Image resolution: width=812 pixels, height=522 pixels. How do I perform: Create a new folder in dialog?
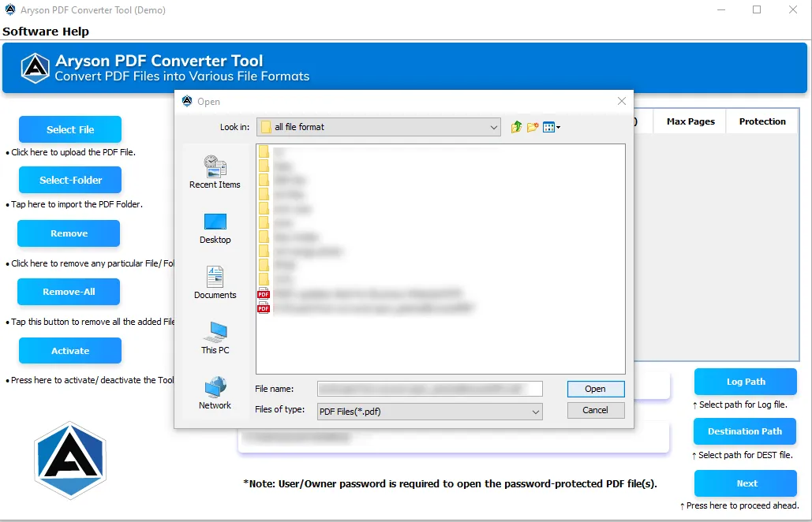tap(533, 127)
